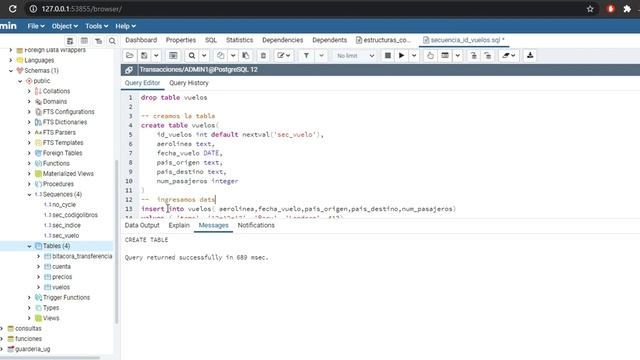Viewport: 640px width, 360px height.
Task: Collapse the Sequences (4) node
Action: (x=29, y=194)
